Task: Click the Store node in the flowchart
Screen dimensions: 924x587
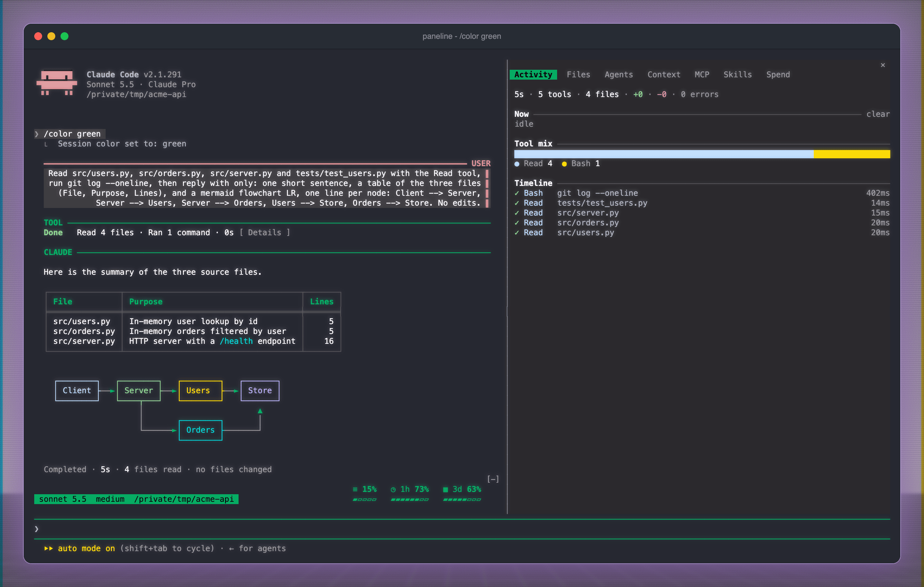Action: pos(260,391)
